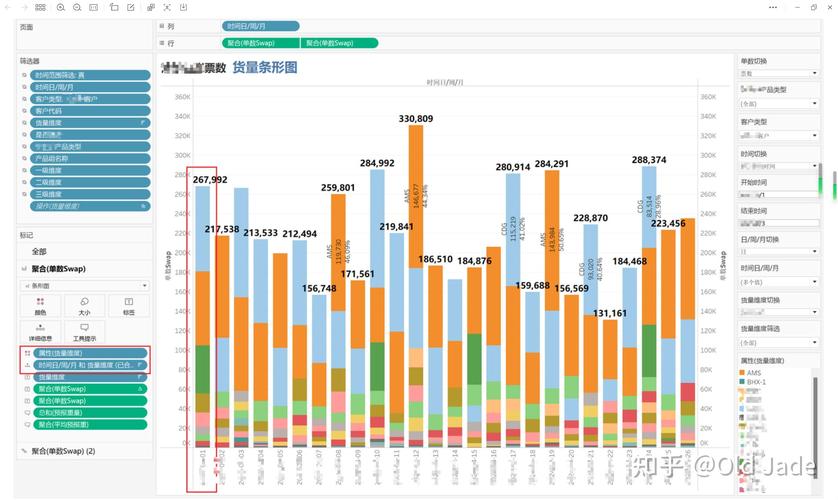This screenshot has height=500, width=838.
Task: Click the fullscreen expand icon in the toolbar
Action: 167,7
